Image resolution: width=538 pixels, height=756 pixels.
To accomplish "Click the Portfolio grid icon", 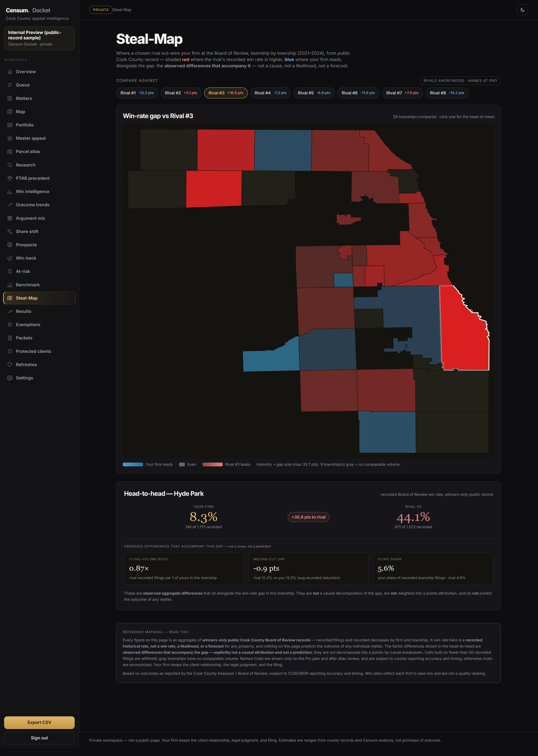I will click(x=10, y=125).
